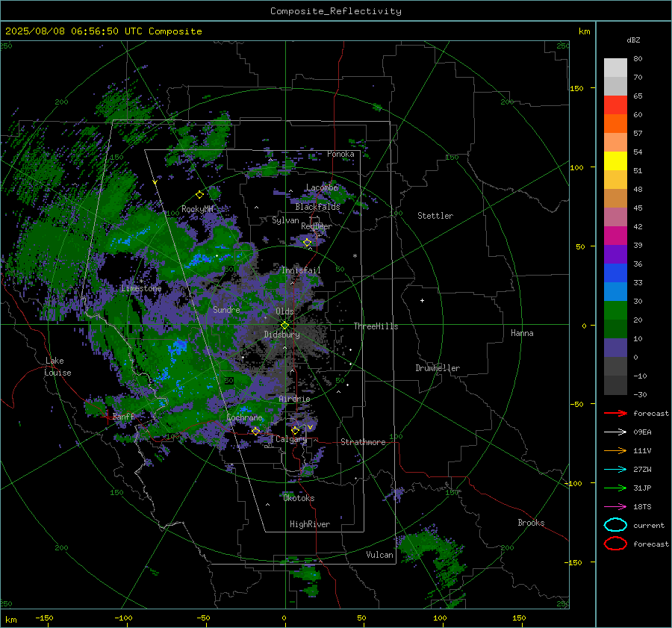Click the yellow diamond marker above Calgary

click(295, 430)
